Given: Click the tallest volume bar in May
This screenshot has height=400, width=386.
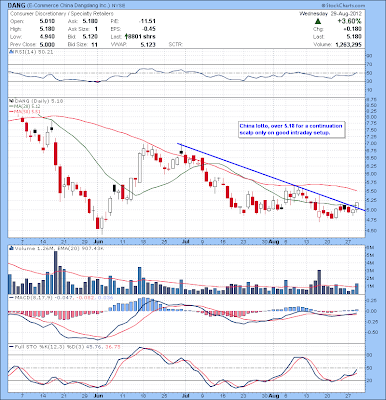Looking at the screenshot, I should (x=55, y=272).
